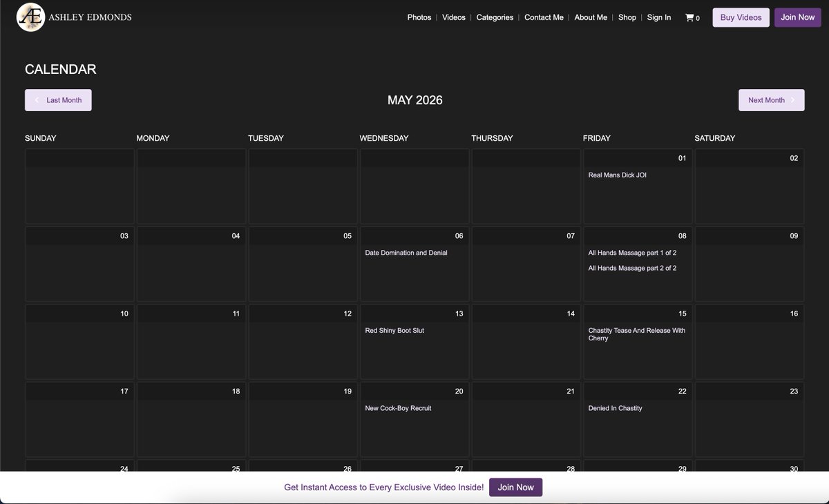Open the May 06 calendar entry
The width and height of the screenshot is (829, 504).
point(406,253)
